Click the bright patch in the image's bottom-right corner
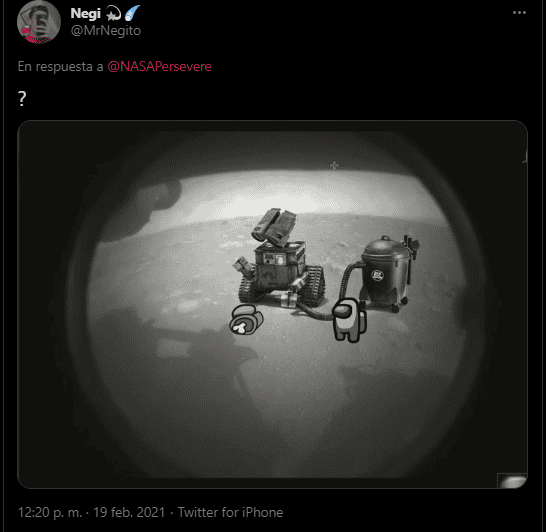 (x=512, y=481)
